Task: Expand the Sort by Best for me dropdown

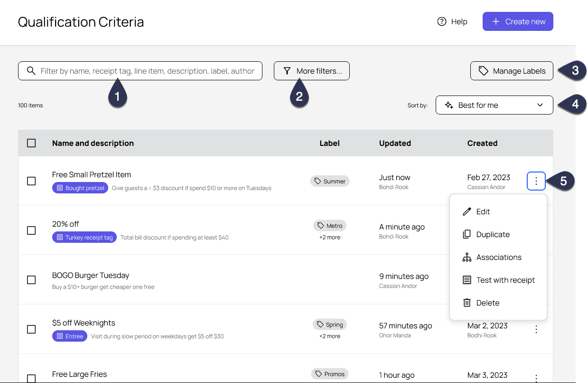Action: tap(495, 105)
